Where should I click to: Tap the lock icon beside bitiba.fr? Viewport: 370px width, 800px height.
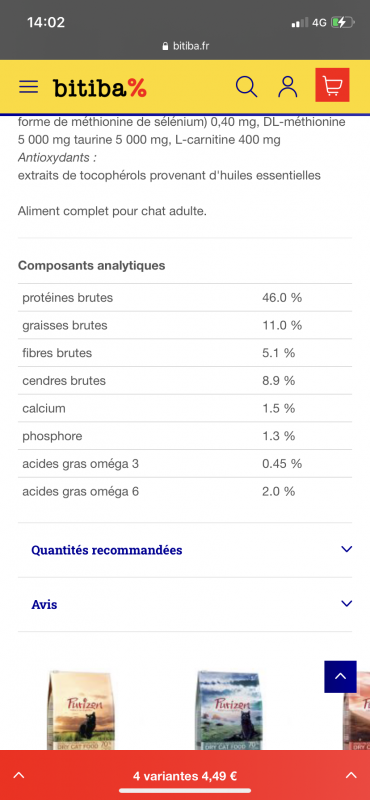[x=165, y=46]
